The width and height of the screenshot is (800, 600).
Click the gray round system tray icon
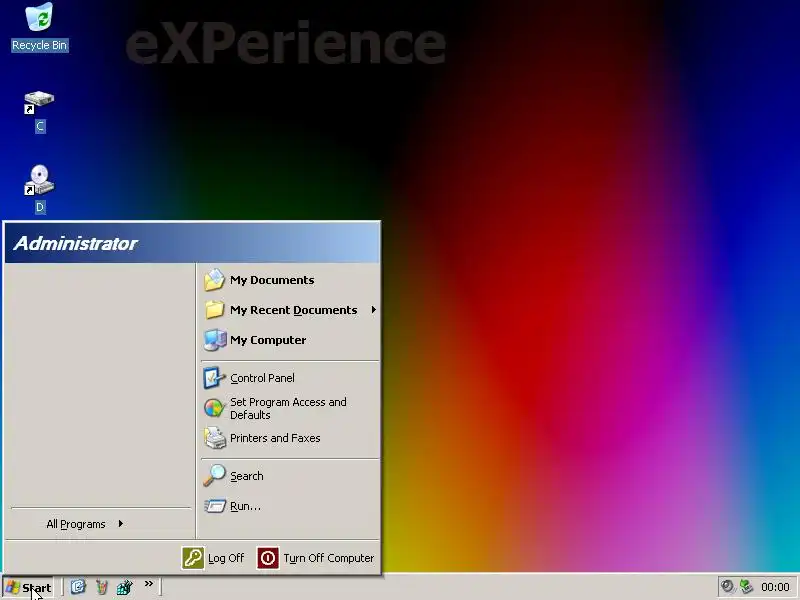(728, 587)
